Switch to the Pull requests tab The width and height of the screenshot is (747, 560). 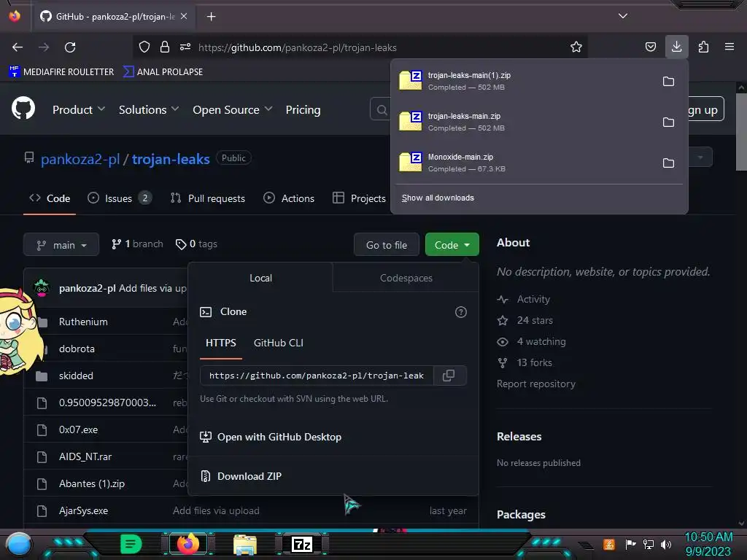pos(208,198)
